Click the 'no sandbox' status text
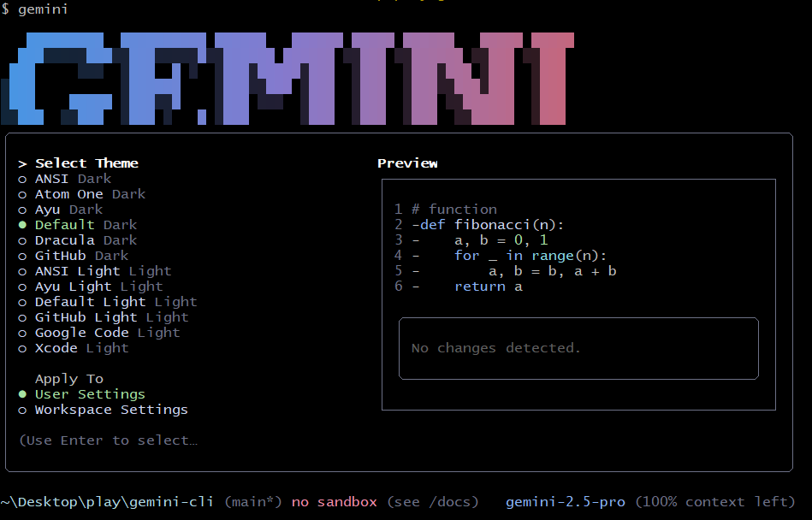The image size is (812, 520). [x=335, y=502]
